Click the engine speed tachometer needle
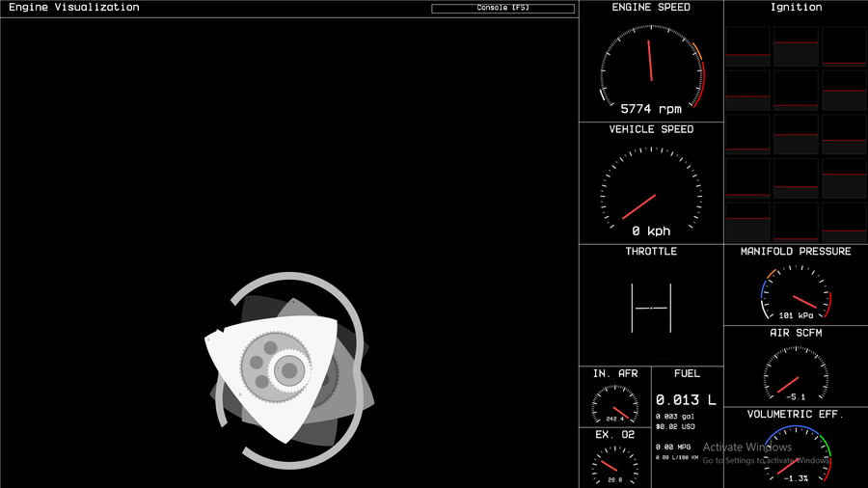Screen dimensions: 868x488 tap(650, 61)
